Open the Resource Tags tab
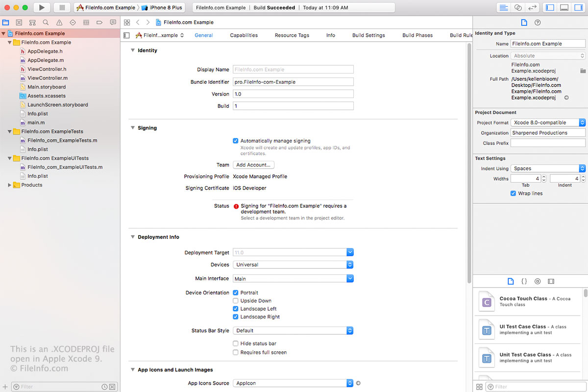 point(292,35)
